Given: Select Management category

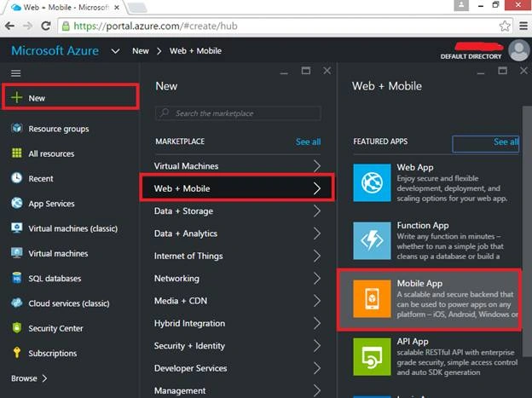Looking at the screenshot, I should tap(237, 390).
